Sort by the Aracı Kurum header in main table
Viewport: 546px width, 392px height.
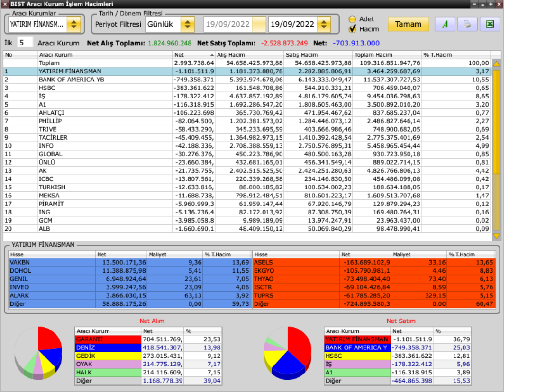click(105, 55)
